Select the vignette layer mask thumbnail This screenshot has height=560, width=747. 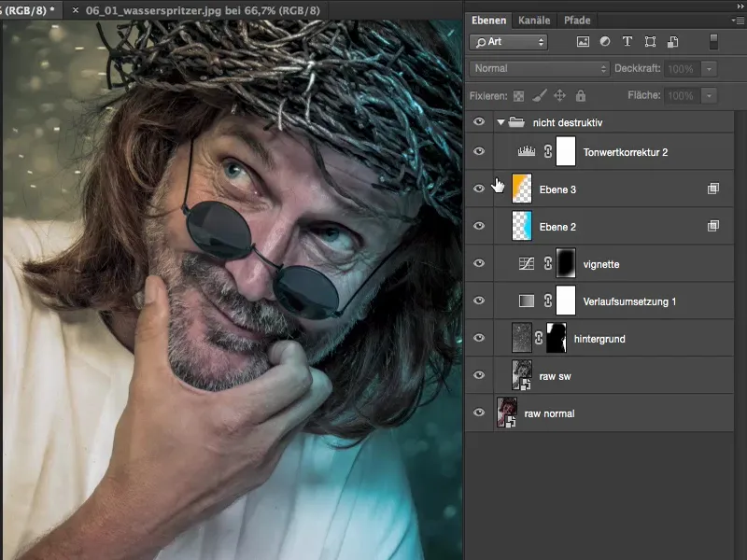pos(566,263)
